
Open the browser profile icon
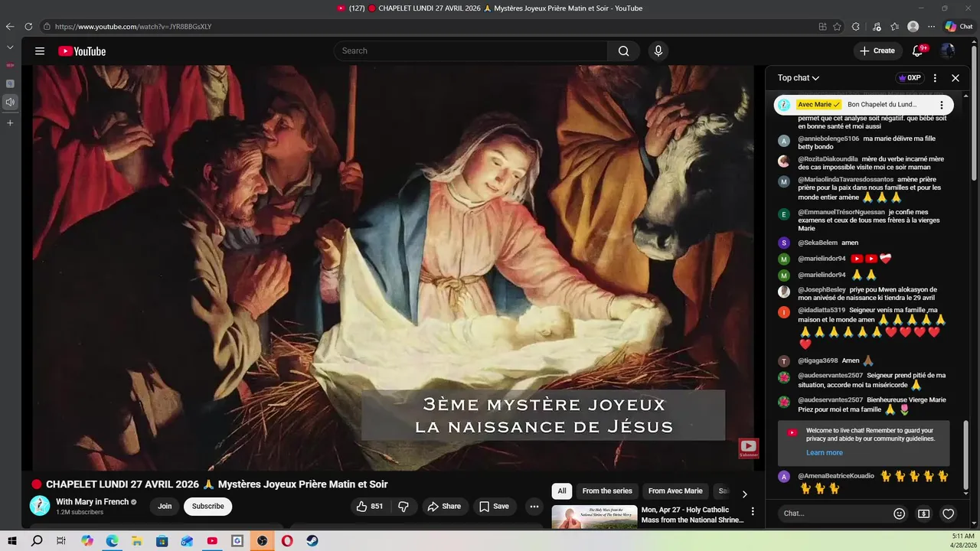(913, 27)
